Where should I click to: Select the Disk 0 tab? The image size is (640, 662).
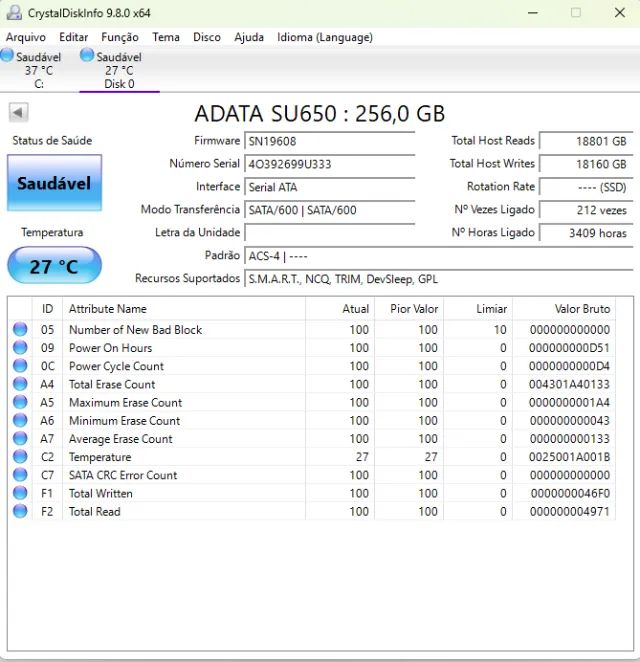pyautogui.click(x=119, y=69)
